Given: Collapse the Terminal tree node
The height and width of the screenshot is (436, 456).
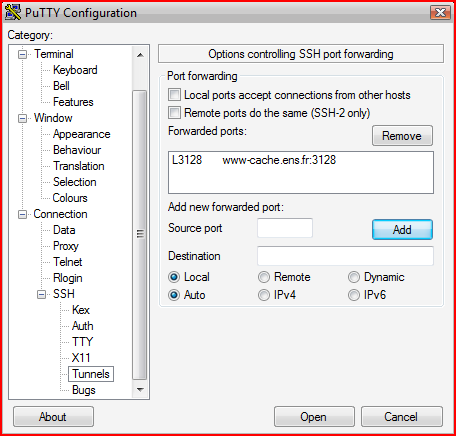Looking at the screenshot, I should pyautogui.click(x=22, y=54).
